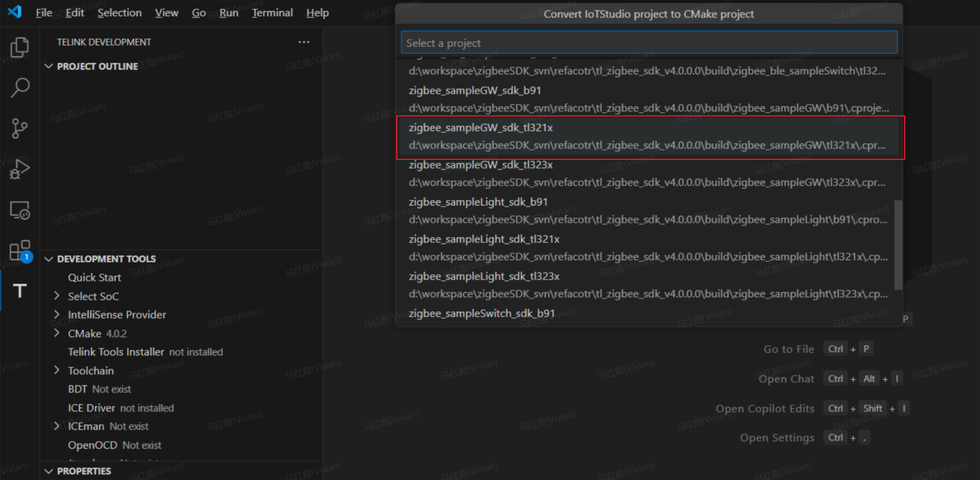Image resolution: width=980 pixels, height=480 pixels.
Task: Click Quick Start in Development Tools
Action: (94, 277)
